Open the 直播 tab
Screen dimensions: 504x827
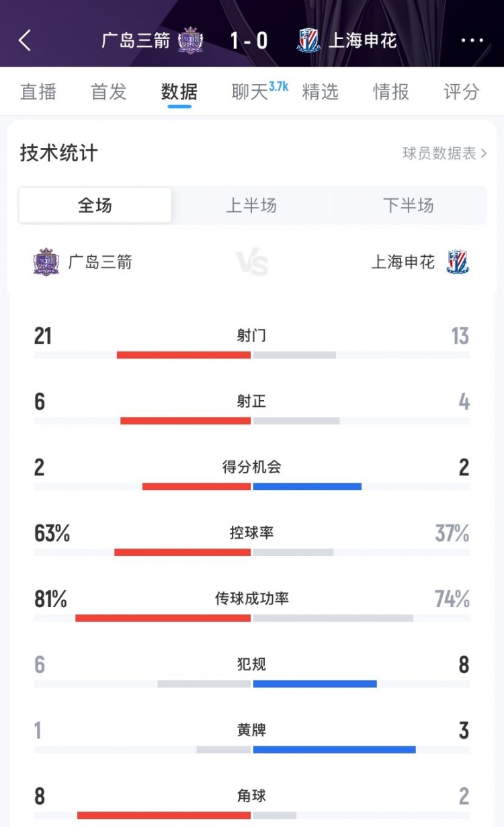(x=37, y=92)
